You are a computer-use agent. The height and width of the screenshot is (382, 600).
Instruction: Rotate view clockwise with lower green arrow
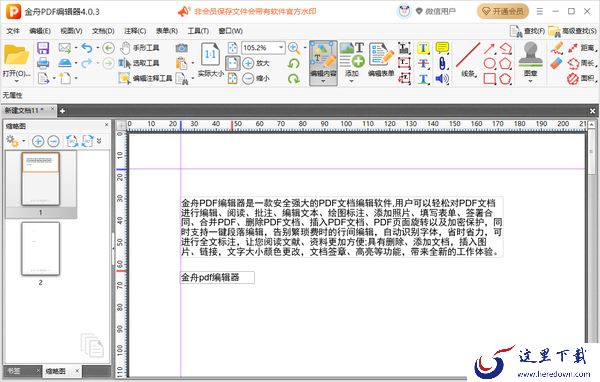point(294,78)
